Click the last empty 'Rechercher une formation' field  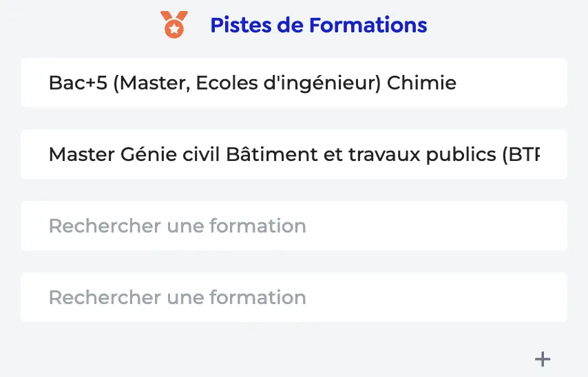(x=294, y=298)
